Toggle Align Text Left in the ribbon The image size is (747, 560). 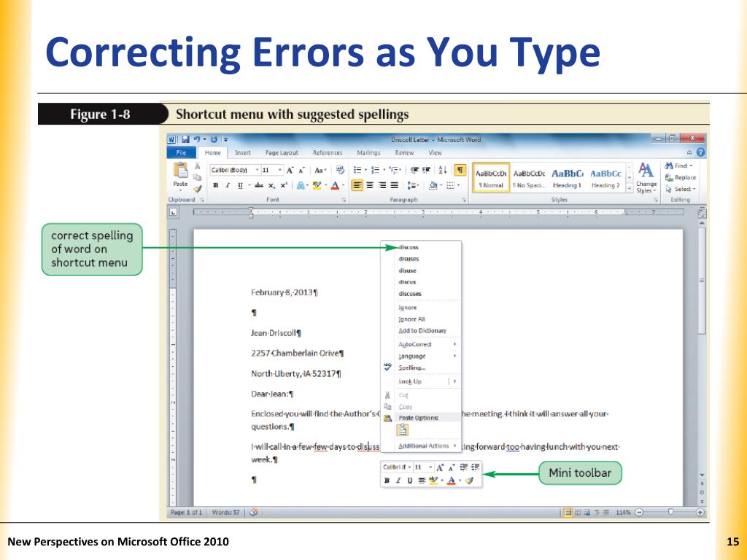357,185
